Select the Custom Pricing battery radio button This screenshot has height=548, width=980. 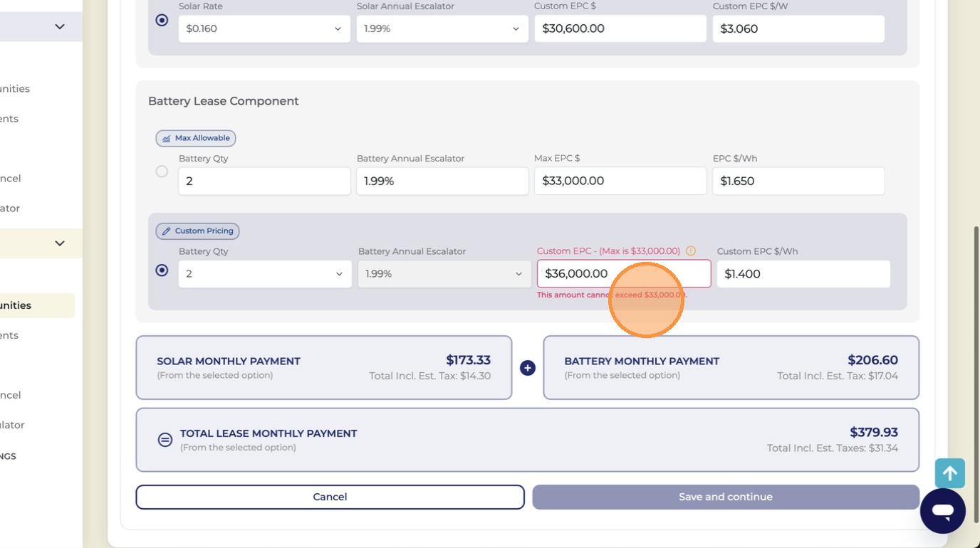click(162, 270)
